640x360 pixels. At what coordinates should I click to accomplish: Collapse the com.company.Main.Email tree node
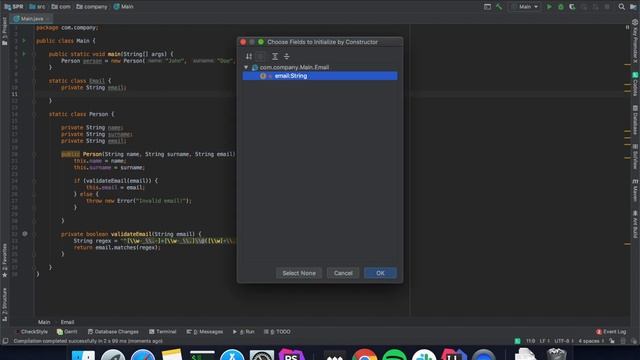pos(246,67)
